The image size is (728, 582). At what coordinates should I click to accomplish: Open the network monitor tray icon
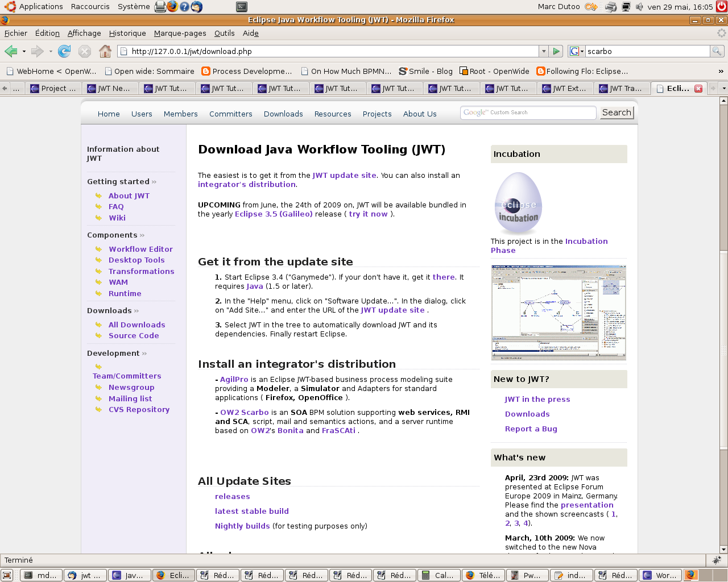pyautogui.click(x=626, y=7)
